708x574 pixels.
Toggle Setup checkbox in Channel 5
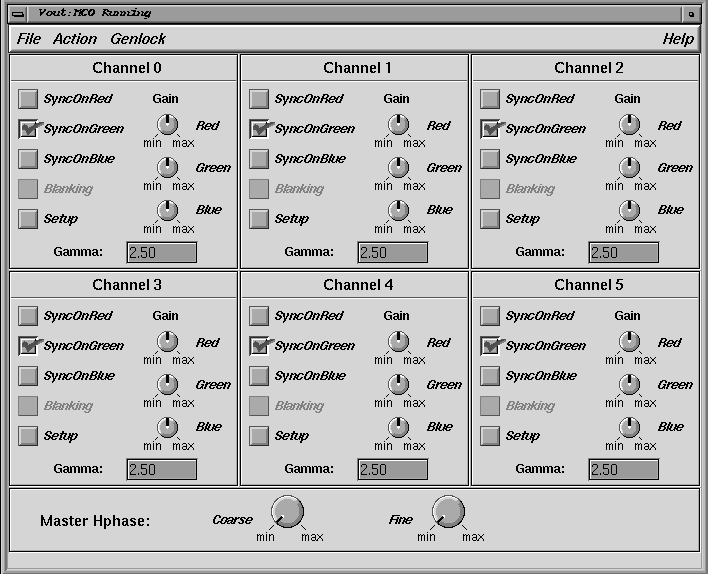pos(490,436)
